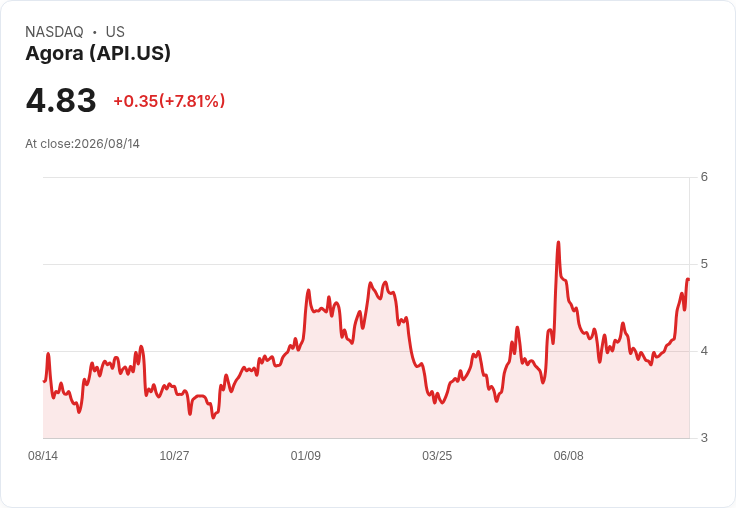Click the leftmost start of the price line
The width and height of the screenshot is (736, 508).
click(x=44, y=381)
